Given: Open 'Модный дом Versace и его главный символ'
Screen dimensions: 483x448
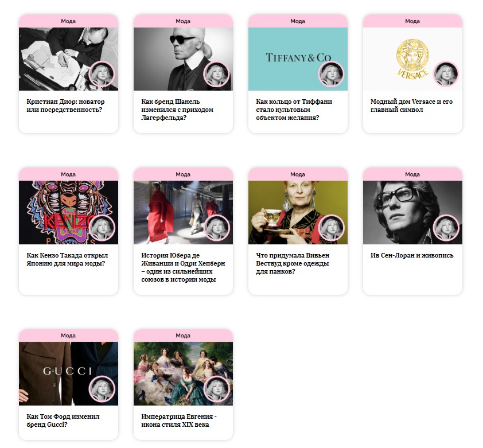Looking at the screenshot, I should tap(411, 106).
